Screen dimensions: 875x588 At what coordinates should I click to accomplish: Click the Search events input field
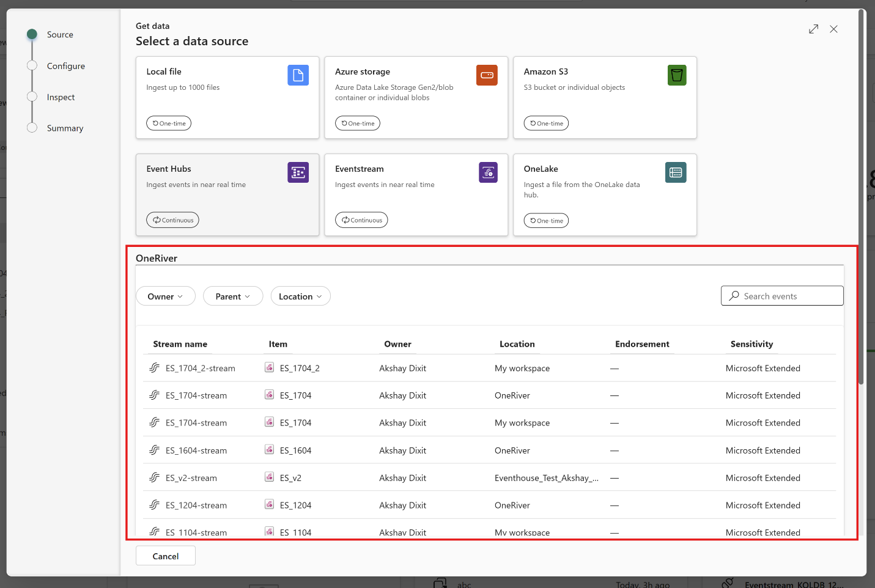point(789,296)
